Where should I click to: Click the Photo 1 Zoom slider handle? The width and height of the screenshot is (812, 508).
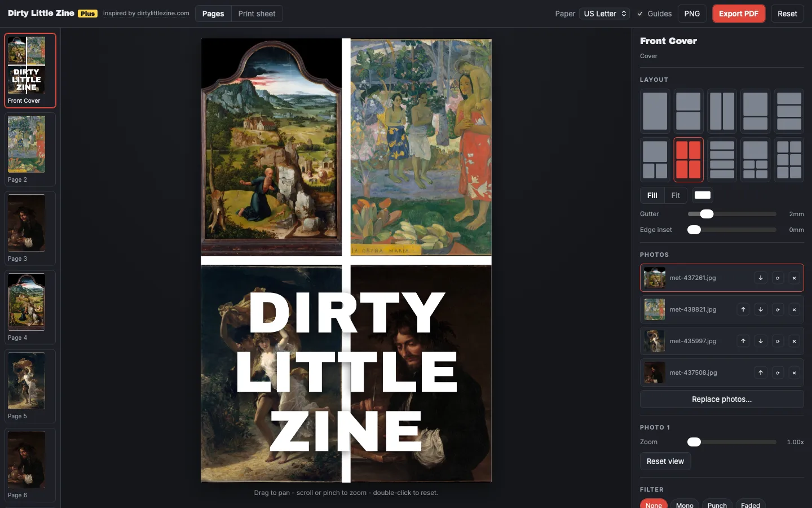coord(694,442)
